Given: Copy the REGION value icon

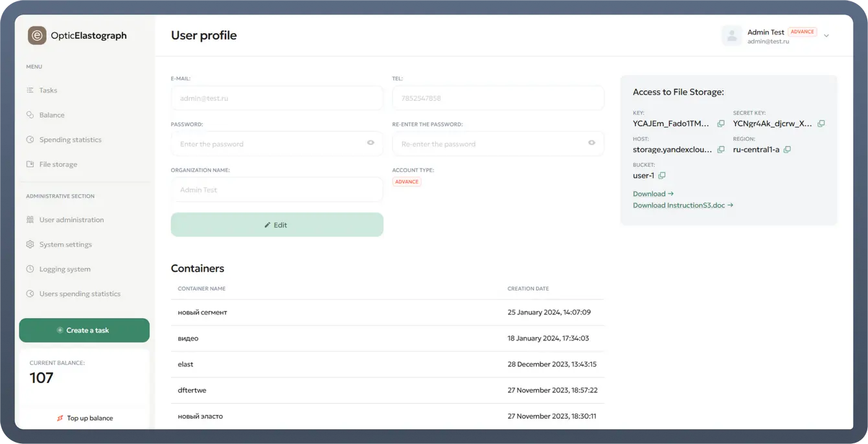Looking at the screenshot, I should (787, 150).
